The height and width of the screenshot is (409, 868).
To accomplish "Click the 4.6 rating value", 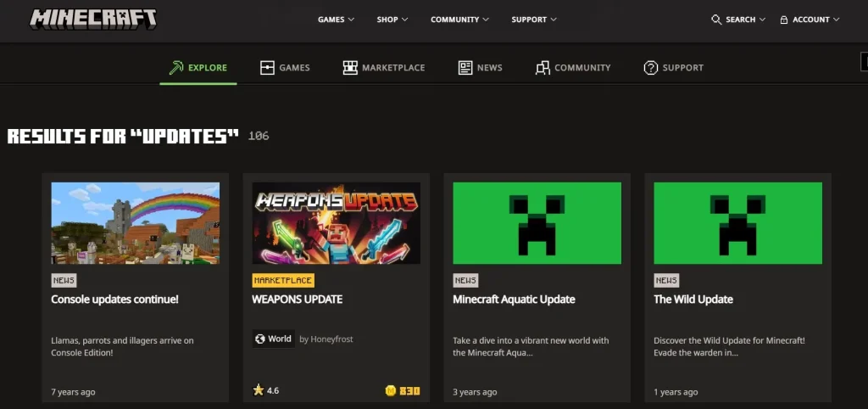I will pyautogui.click(x=273, y=390).
